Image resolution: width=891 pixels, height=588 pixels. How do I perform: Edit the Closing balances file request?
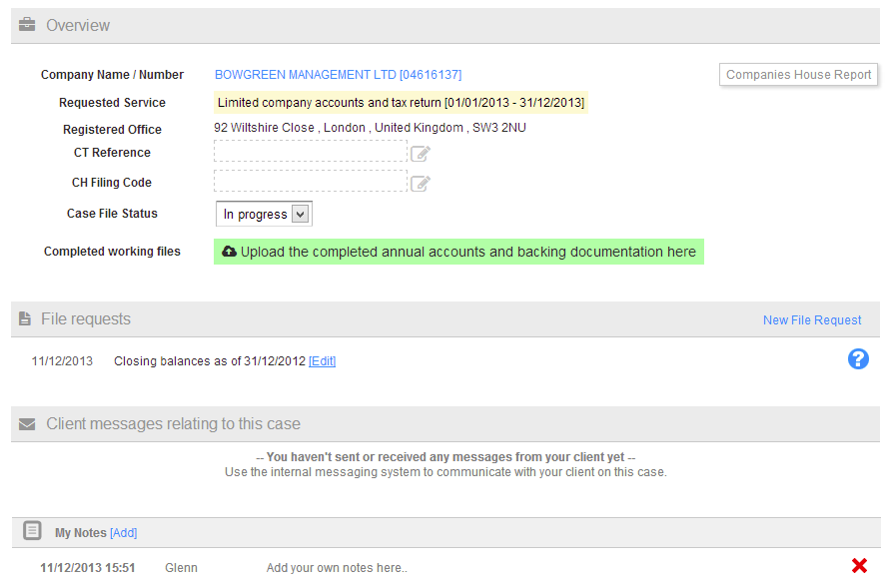[x=322, y=361]
